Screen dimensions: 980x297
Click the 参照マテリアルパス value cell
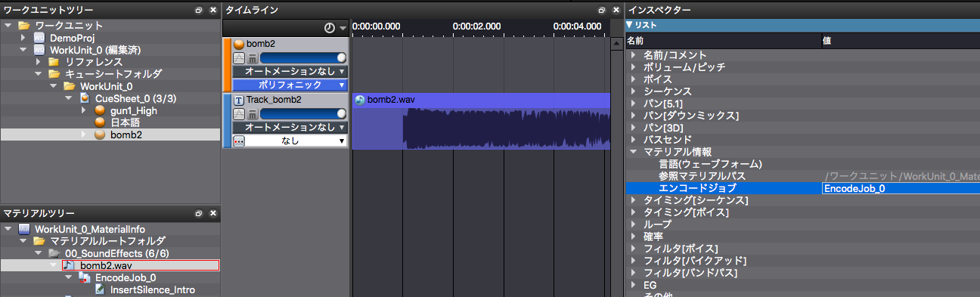[901, 176]
